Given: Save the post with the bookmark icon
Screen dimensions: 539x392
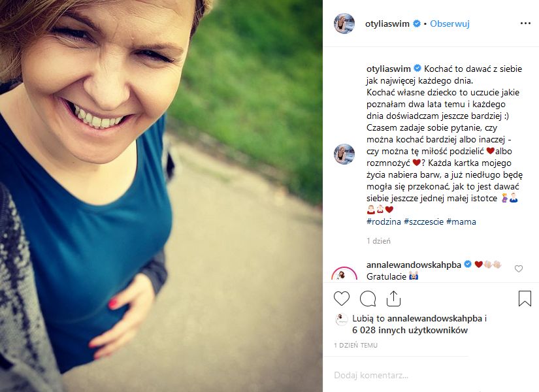Looking at the screenshot, I should tap(525, 299).
